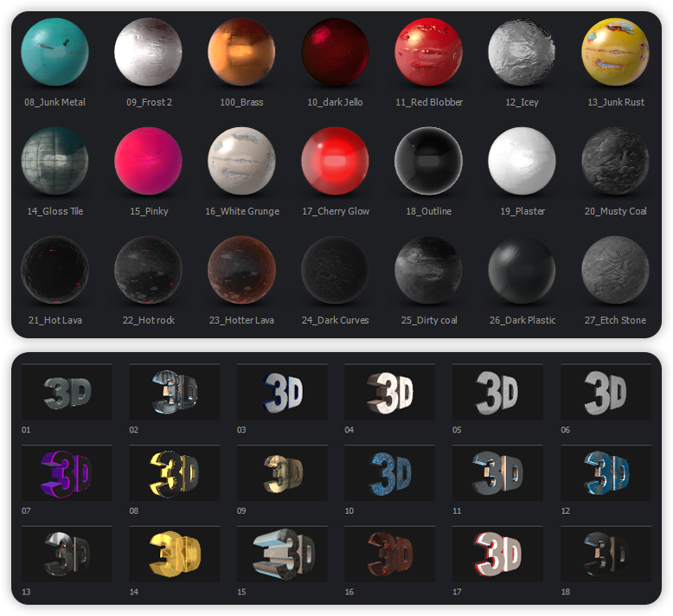
Task: Click the '18_Outline' label text
Action: [x=429, y=211]
